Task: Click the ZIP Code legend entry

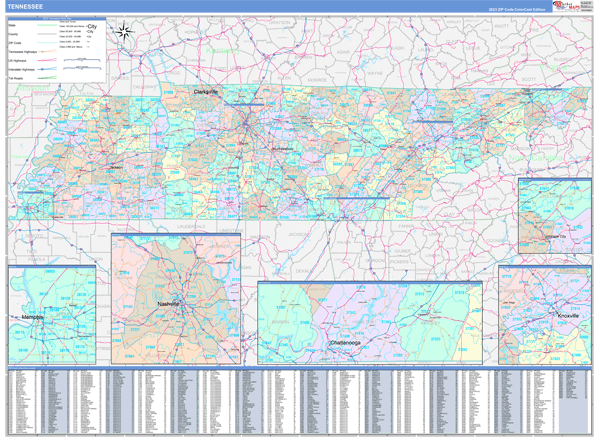Action: (32, 43)
